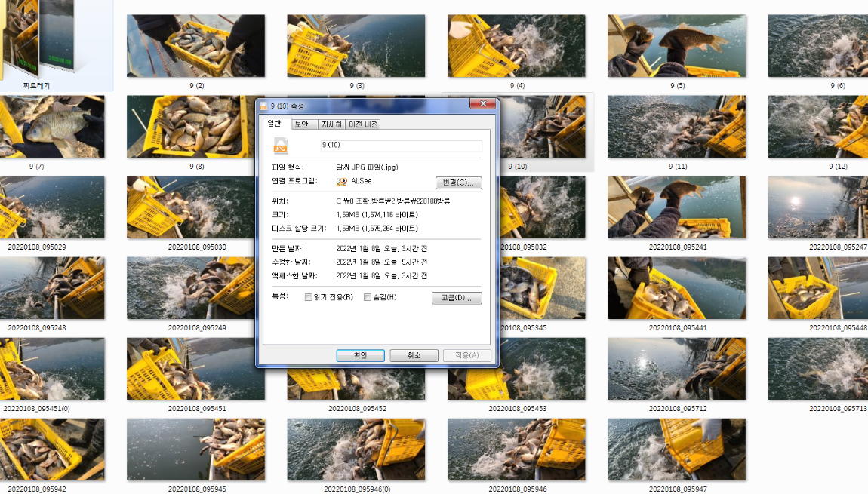Select thumbnail 9 (12)
The image size is (868, 494).
point(818,127)
